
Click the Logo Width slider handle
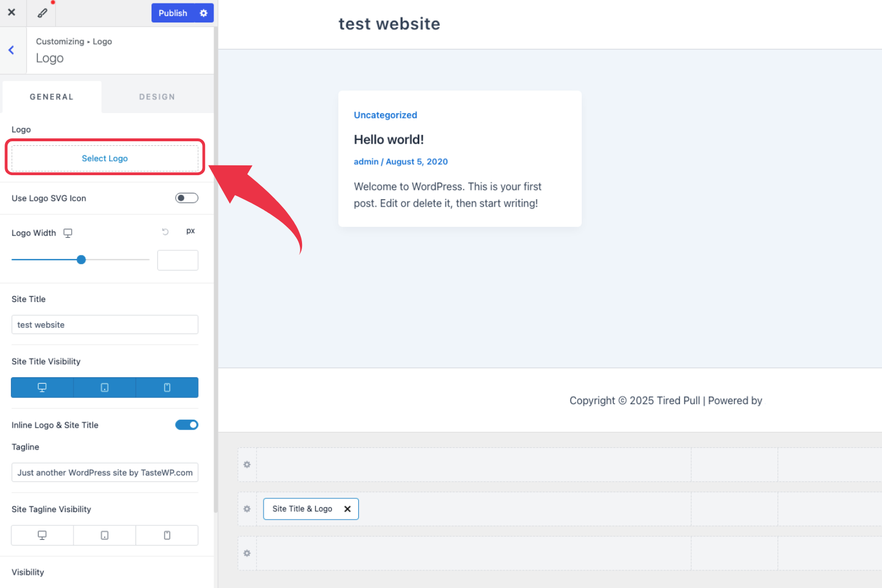coord(80,259)
